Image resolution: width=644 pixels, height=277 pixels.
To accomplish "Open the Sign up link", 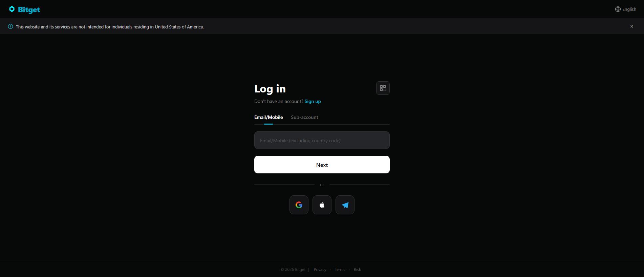I will (x=313, y=101).
